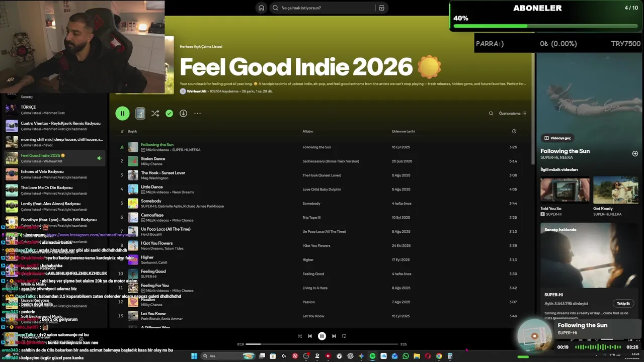Open the Get Ready related video thumbnail
Screen dimensions: 644x362
tap(616, 190)
